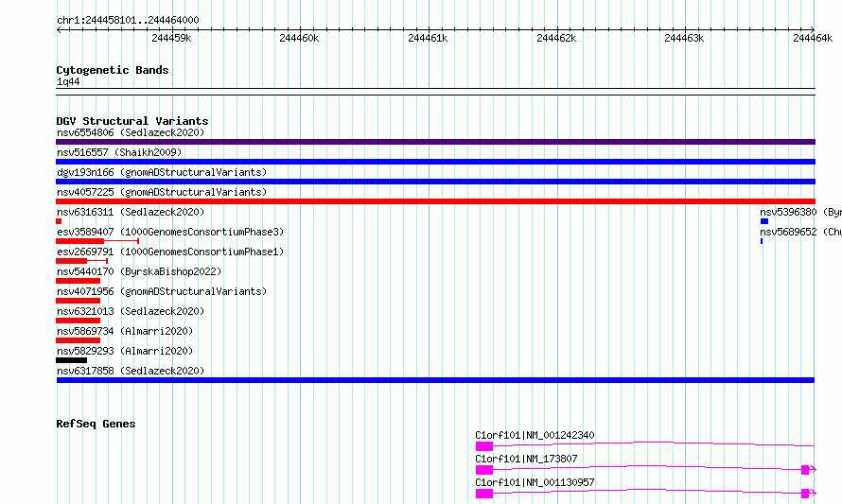Open nsv5829293 (Almarri2020) variant label
This screenshot has height=504, width=842.
point(125,351)
